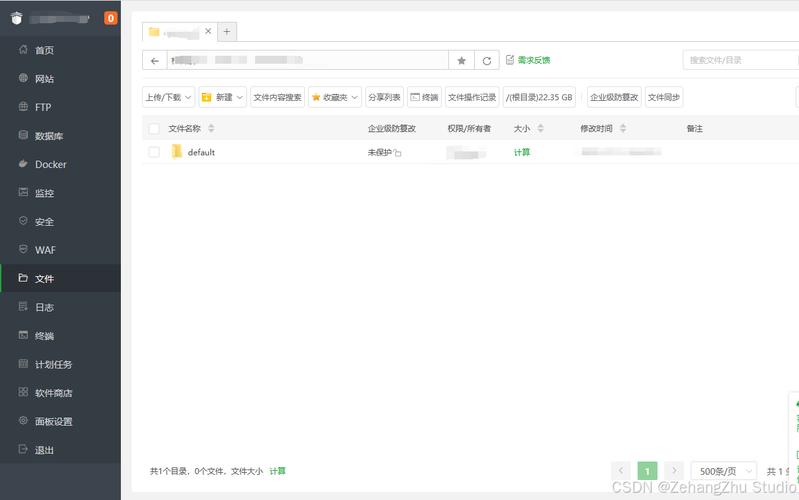Click the 文件 folder icon in sidebar
The width and height of the screenshot is (799, 500).
click(23, 278)
